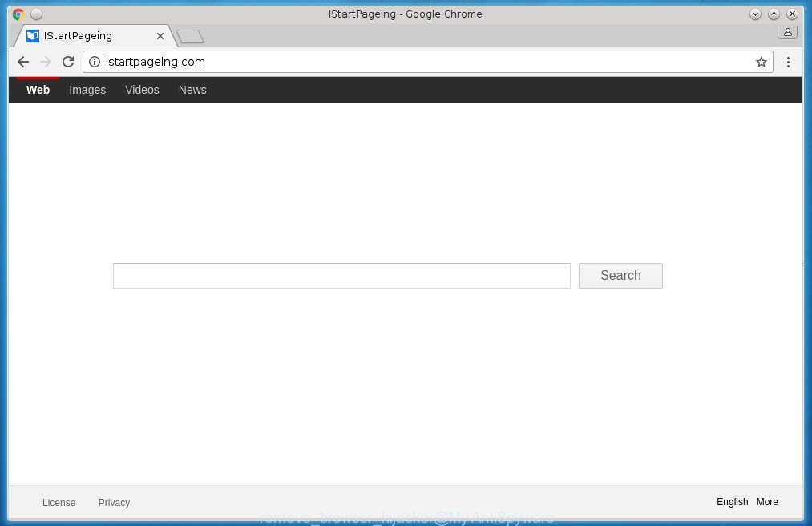Close the IStartPageing tab
Image resolution: width=812 pixels, height=526 pixels.
coord(160,36)
